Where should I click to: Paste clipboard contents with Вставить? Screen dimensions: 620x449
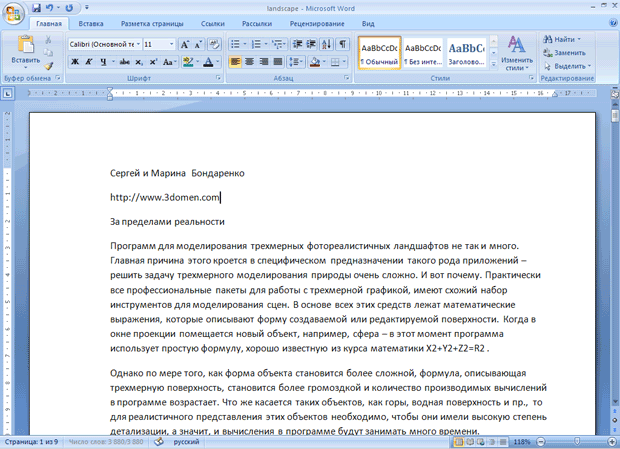26,52
